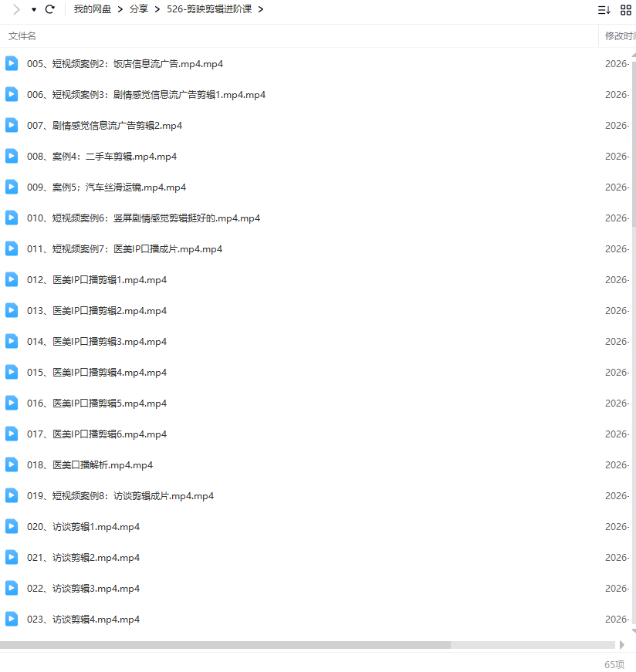Sort by 修改时间 column header

[620, 36]
